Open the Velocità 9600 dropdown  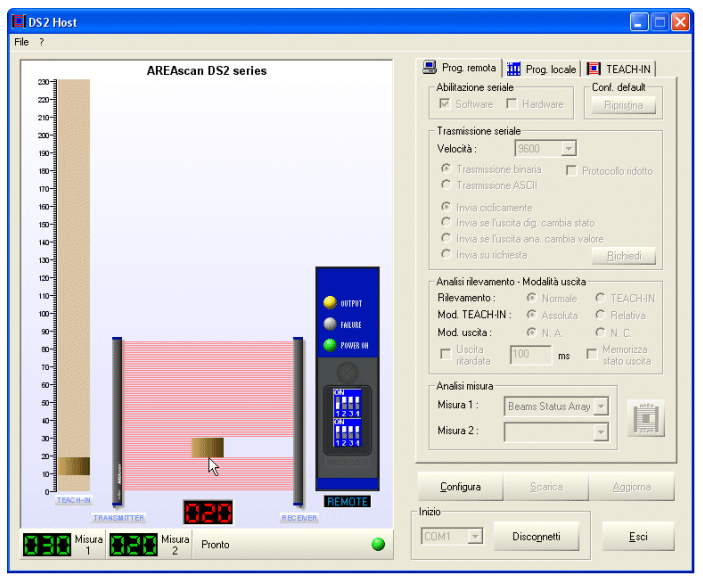568,148
